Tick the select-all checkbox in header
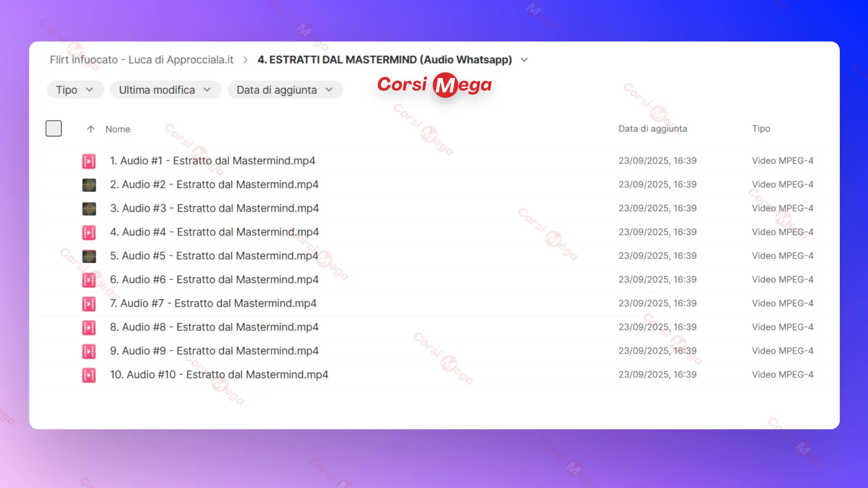 [x=54, y=128]
